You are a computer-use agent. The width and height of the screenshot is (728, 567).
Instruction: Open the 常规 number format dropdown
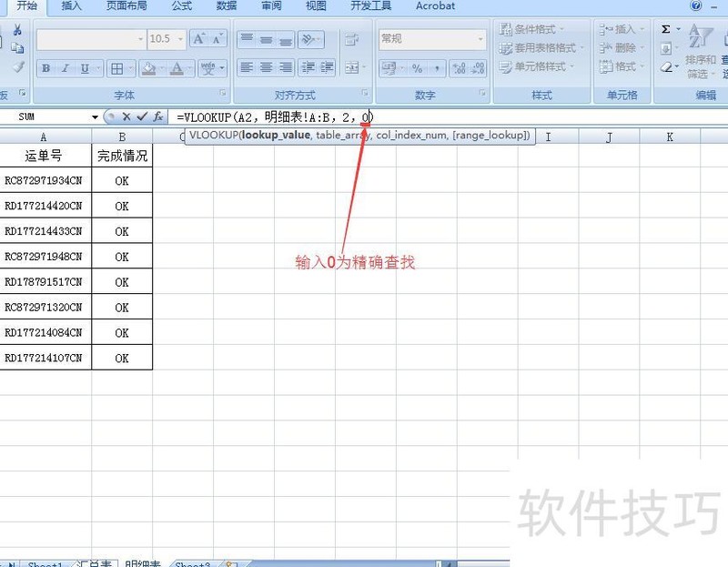(x=480, y=38)
